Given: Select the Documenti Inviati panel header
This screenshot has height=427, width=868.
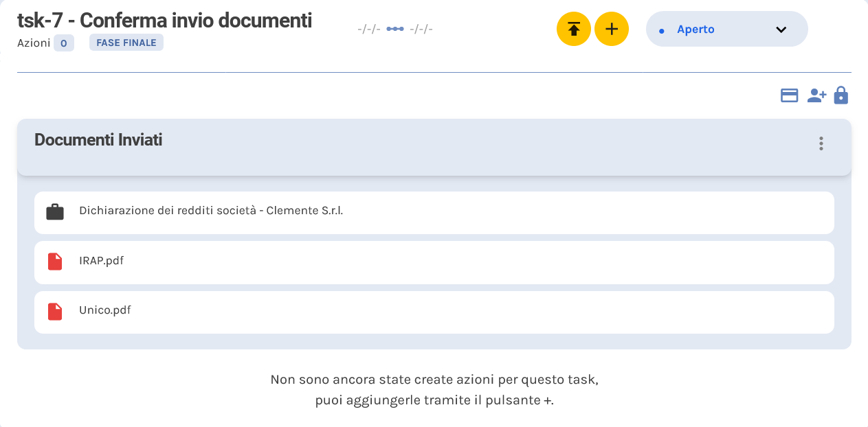Looking at the screenshot, I should [x=98, y=139].
